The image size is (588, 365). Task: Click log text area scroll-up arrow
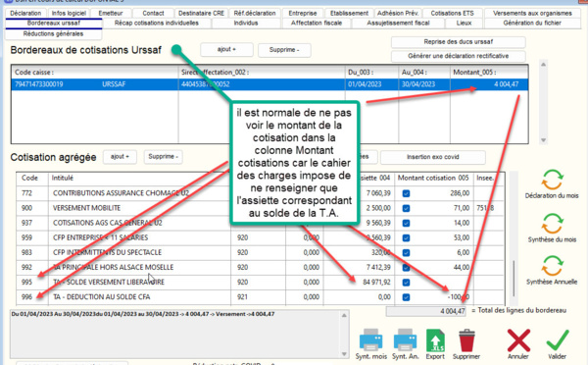click(344, 315)
